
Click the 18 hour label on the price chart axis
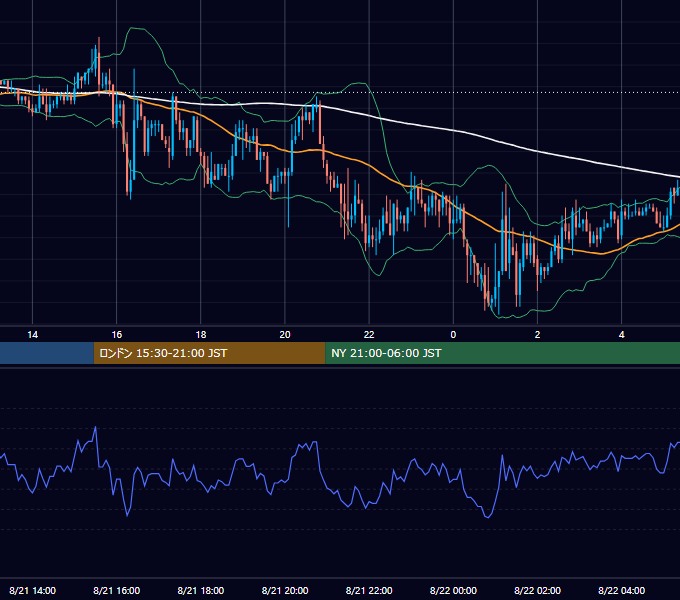[x=201, y=335]
